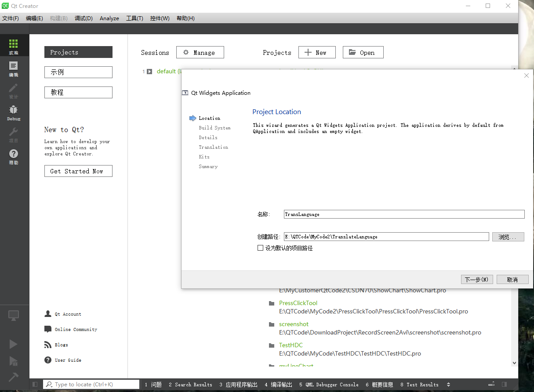This screenshot has height=392, width=534.
Task: Click the Build System wizard step
Action: [214, 128]
